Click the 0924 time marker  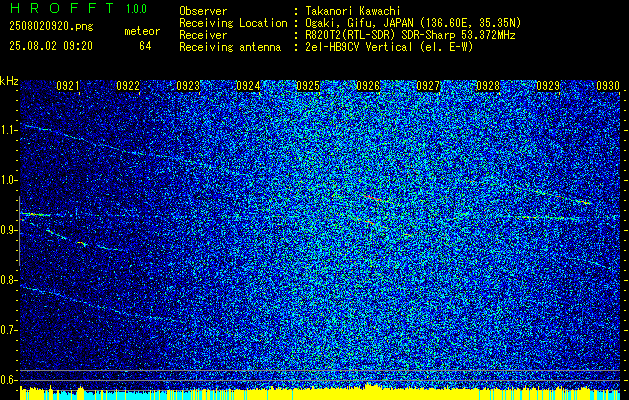coord(248,86)
